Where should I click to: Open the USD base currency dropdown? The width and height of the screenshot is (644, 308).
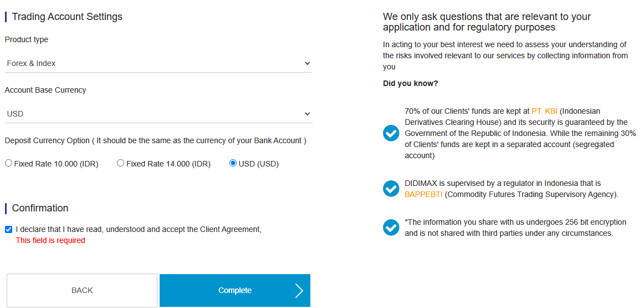coord(159,114)
